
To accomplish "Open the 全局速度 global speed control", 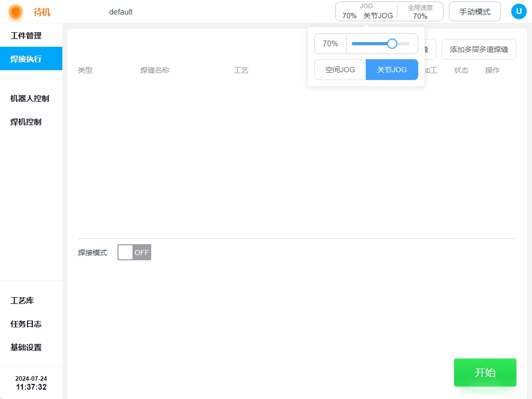I will (420, 11).
